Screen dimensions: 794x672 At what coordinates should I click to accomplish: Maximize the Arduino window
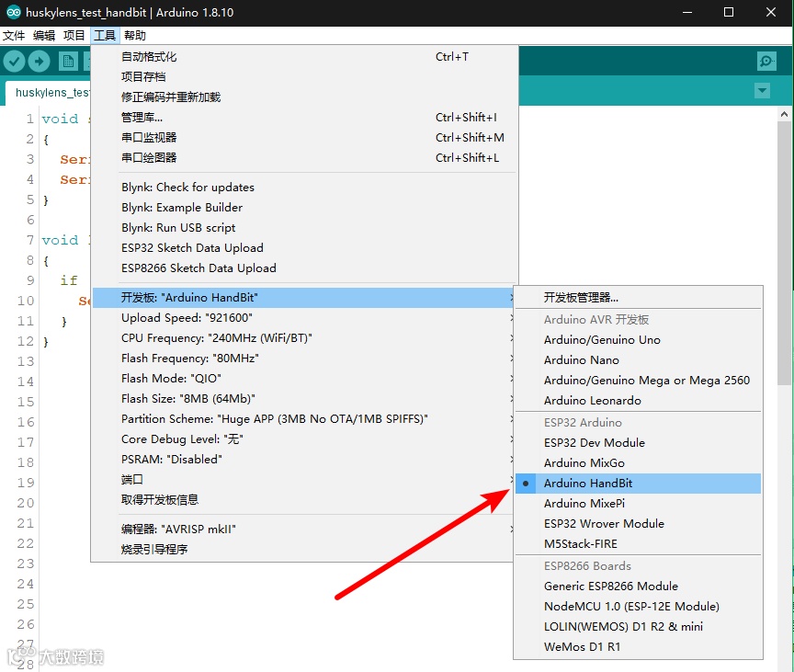(x=729, y=12)
